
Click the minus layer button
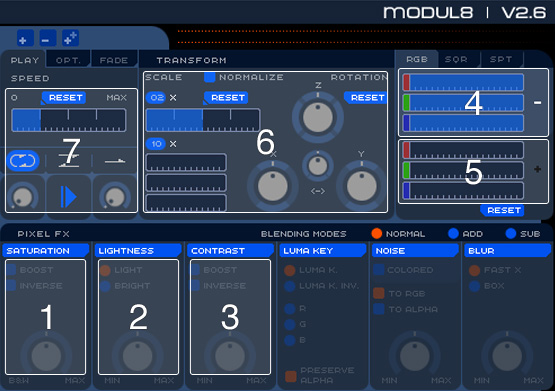47,38
